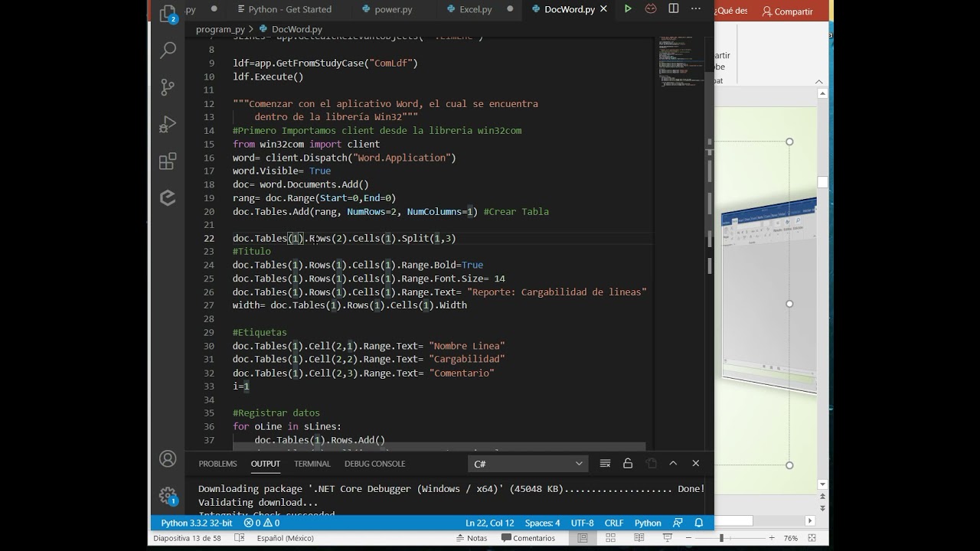
Task: Open the editor More Actions ellipsis
Action: pos(696,9)
